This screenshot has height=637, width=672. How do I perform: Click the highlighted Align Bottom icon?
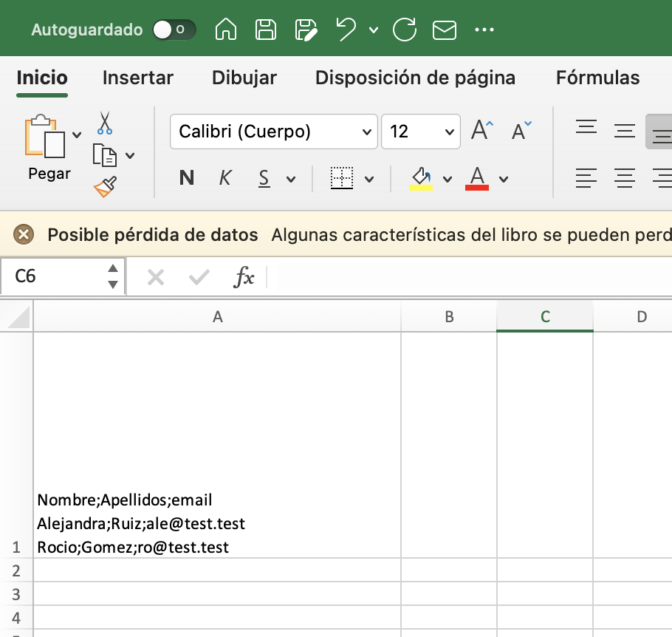[660, 132]
